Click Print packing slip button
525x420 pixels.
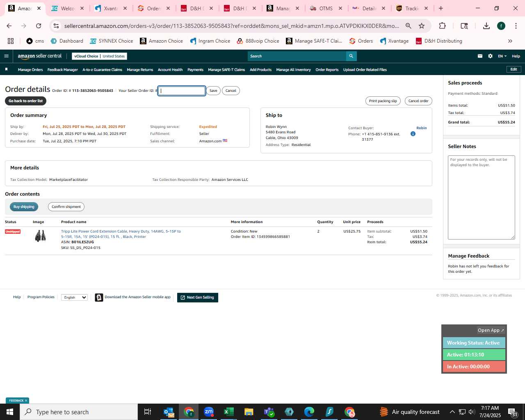tap(383, 101)
